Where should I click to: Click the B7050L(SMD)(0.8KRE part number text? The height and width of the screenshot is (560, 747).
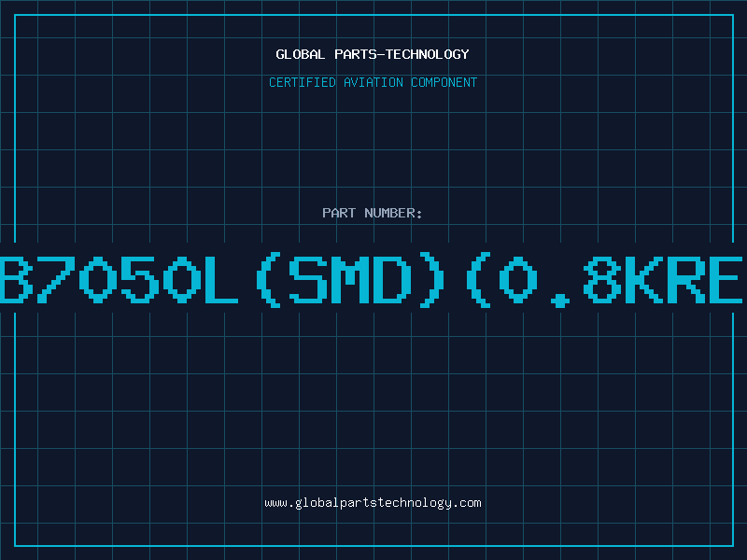pyautogui.click(x=372, y=279)
